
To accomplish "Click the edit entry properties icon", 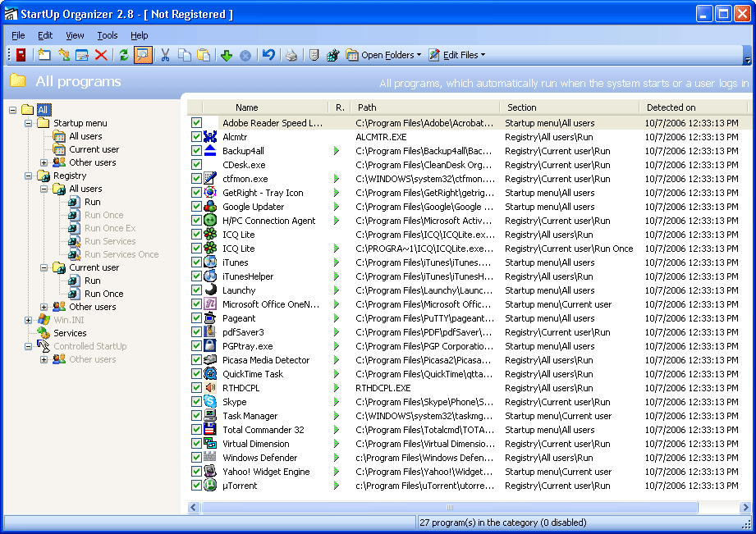I will (x=82, y=55).
